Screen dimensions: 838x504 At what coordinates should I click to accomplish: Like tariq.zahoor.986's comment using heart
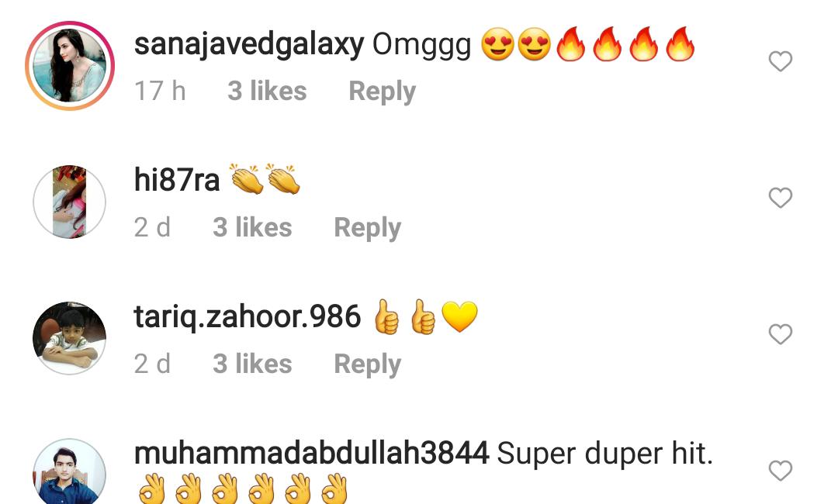click(x=781, y=334)
